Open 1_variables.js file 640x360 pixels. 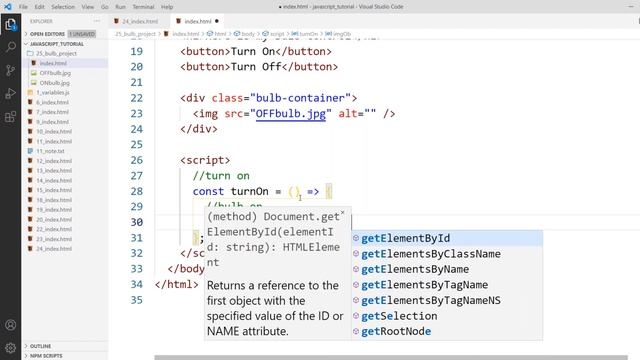(53, 93)
